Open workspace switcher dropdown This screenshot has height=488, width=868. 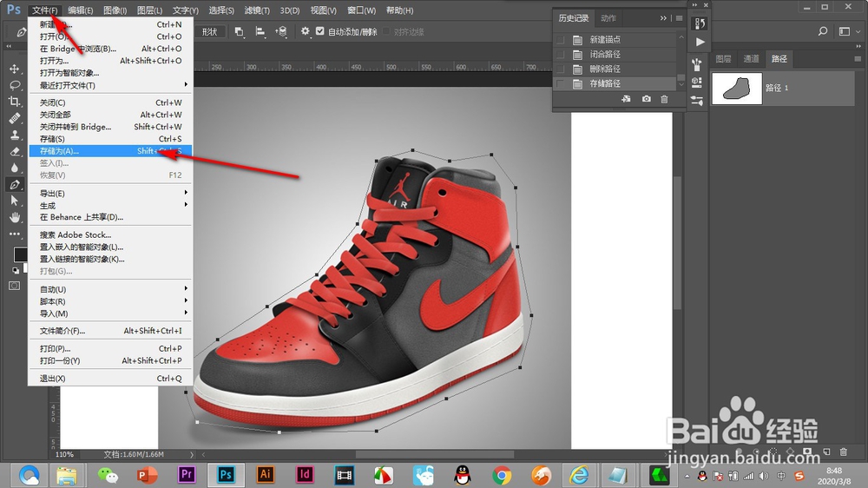(x=849, y=31)
